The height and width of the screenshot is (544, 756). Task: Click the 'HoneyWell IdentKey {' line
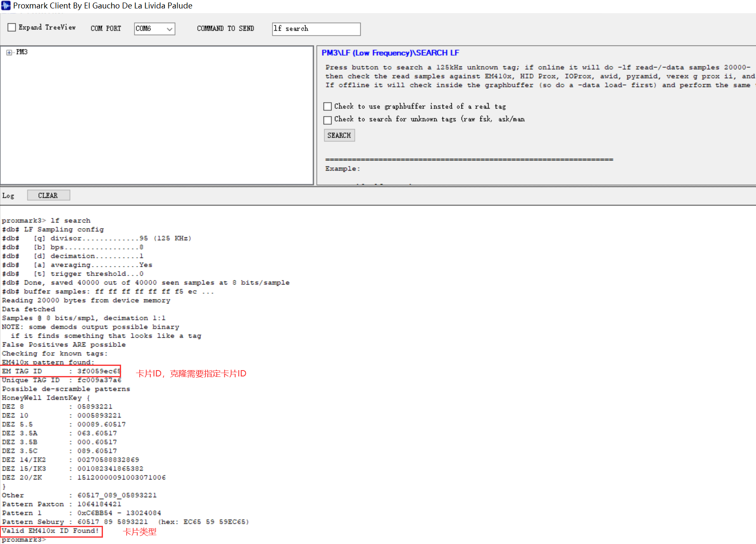(46, 398)
